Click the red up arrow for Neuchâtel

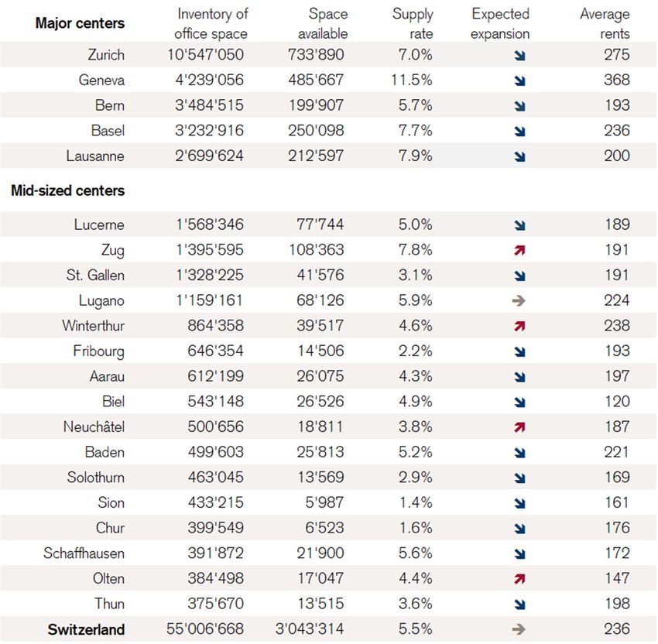519,427
